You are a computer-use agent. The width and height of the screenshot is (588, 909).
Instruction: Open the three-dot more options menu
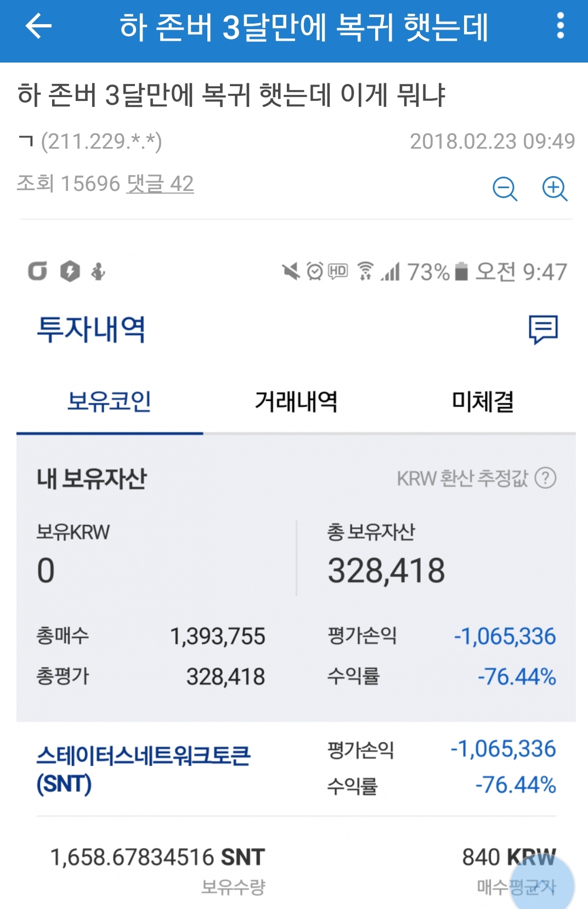point(559,26)
